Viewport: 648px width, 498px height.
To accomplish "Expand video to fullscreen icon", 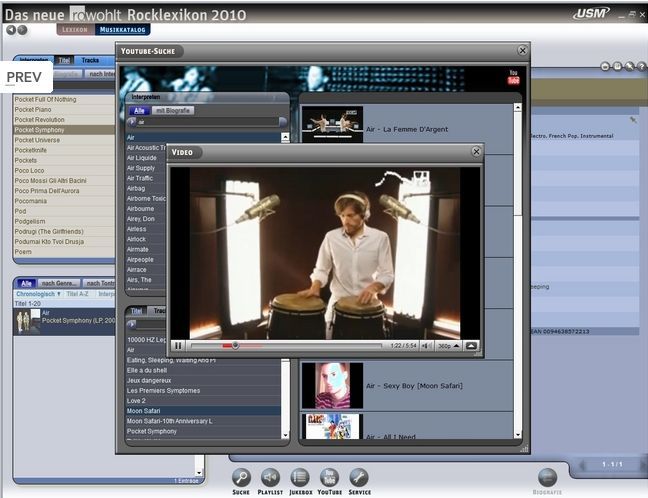I will point(471,346).
